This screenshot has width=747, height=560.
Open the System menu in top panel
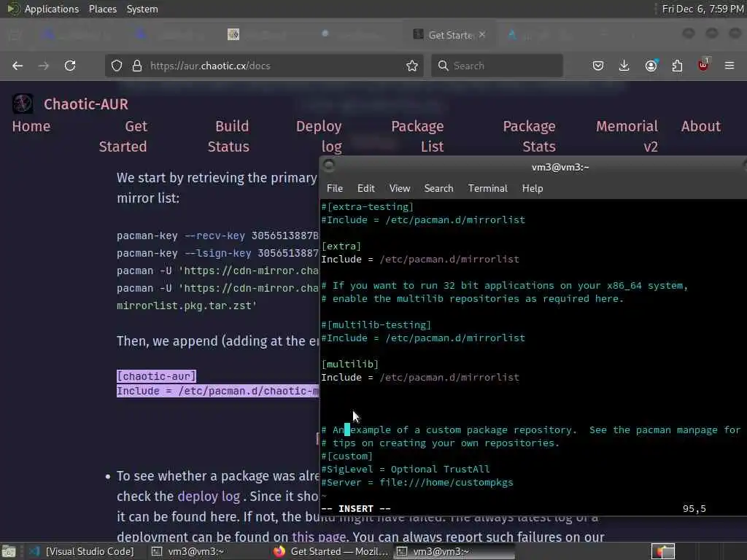point(142,9)
